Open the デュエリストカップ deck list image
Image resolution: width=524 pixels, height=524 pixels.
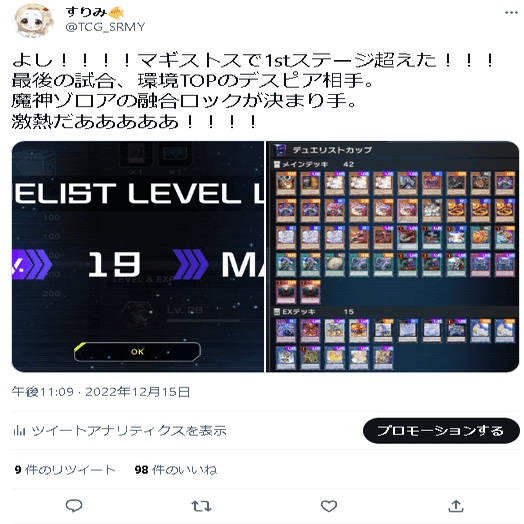pos(393,256)
